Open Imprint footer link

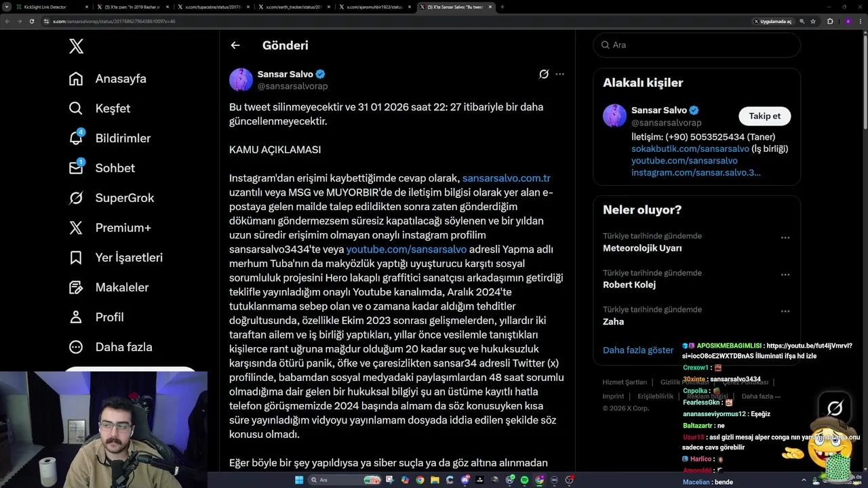click(x=613, y=396)
